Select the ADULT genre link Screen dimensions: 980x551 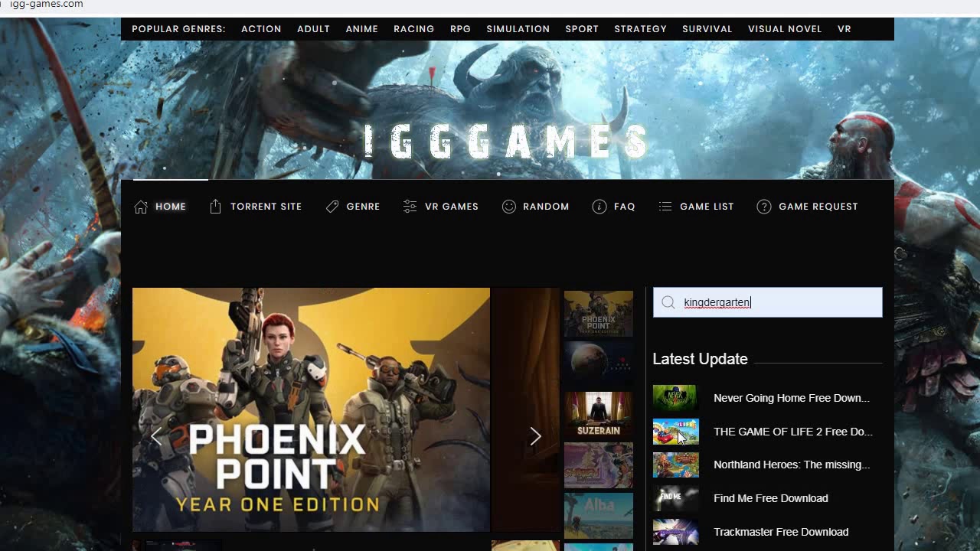tap(313, 29)
